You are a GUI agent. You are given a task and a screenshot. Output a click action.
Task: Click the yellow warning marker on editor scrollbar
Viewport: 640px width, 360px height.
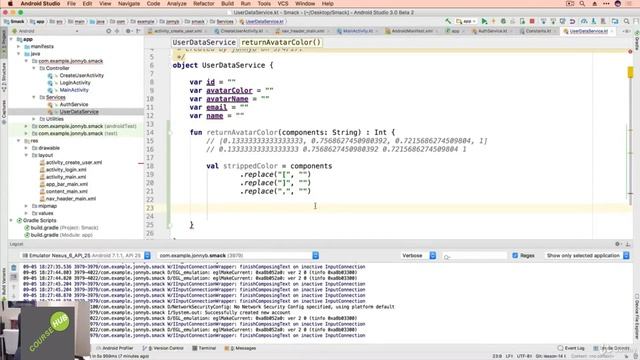click(630, 72)
